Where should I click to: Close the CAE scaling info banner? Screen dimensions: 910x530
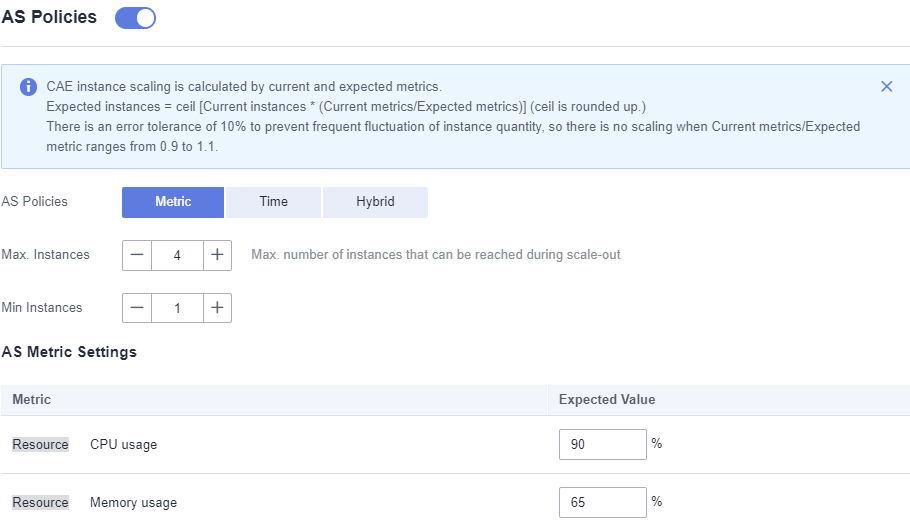pos(886,86)
